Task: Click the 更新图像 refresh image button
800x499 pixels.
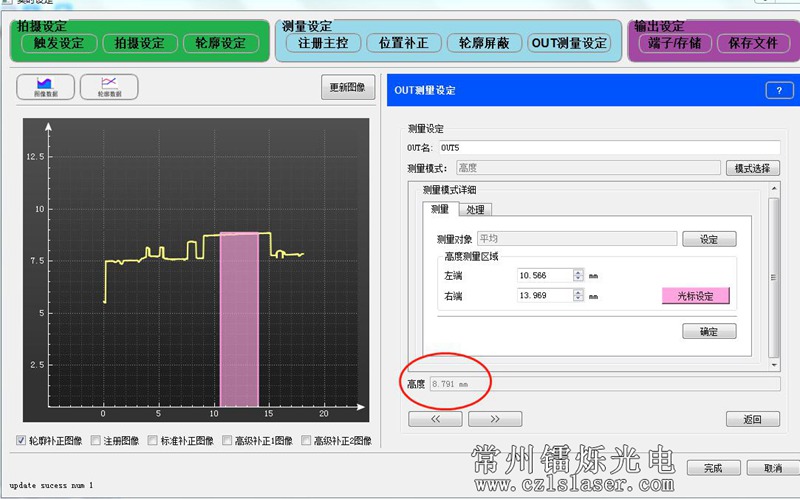Action: coord(348,87)
